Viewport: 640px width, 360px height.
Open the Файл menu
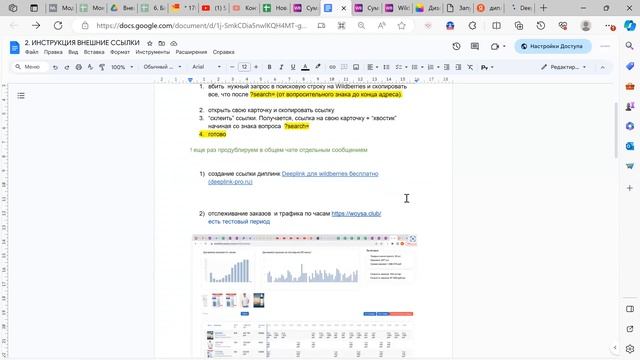tap(31, 52)
